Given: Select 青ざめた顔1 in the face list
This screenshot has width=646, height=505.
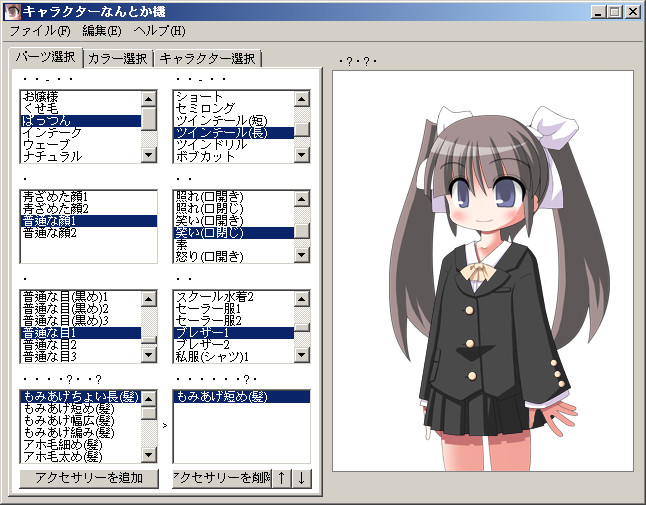Looking at the screenshot, I should tap(56, 196).
